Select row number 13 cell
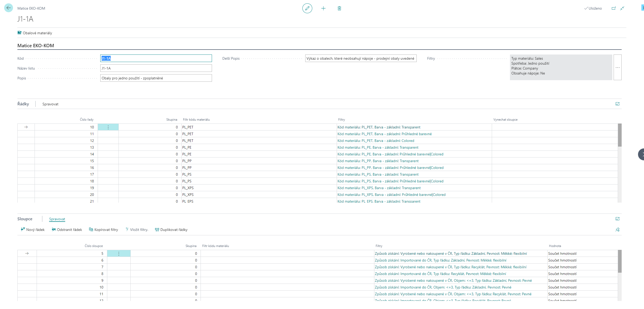 pos(66,147)
